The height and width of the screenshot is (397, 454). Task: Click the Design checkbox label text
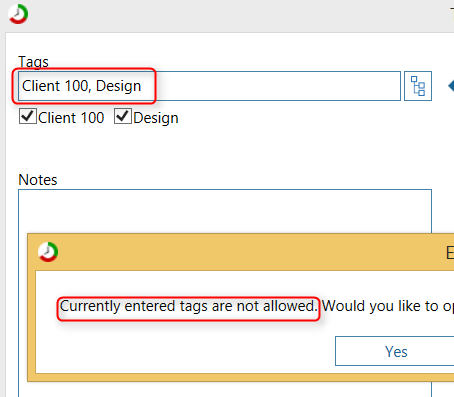pos(156,118)
